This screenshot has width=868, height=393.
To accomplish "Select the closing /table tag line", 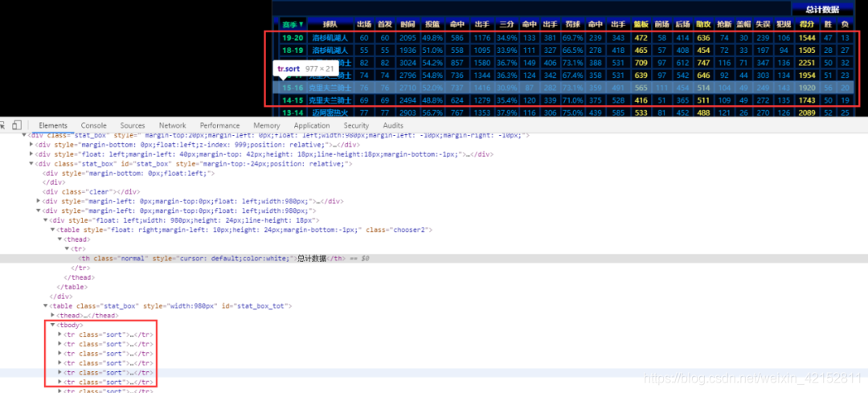I will click(x=72, y=287).
